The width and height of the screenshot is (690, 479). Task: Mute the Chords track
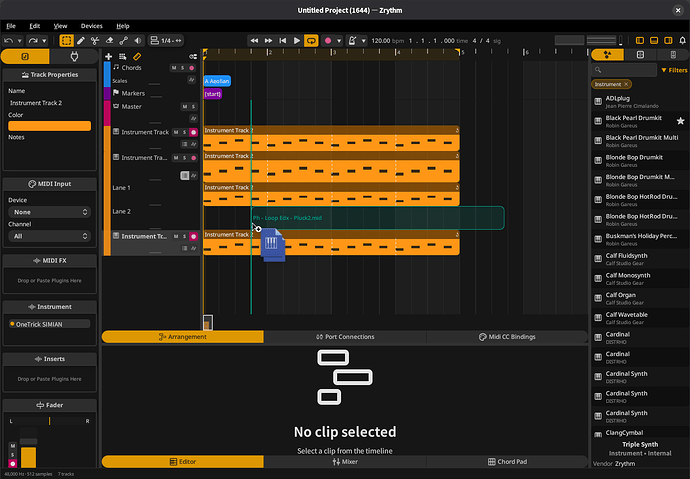coord(174,68)
